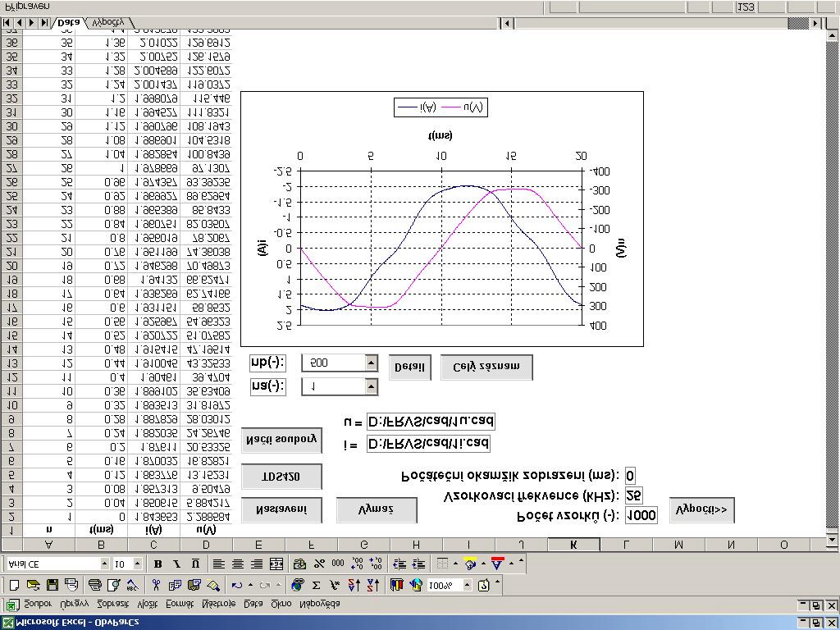Save the workbook with the floppy icon
Viewport: 840px width, 630px height.
tap(52, 585)
